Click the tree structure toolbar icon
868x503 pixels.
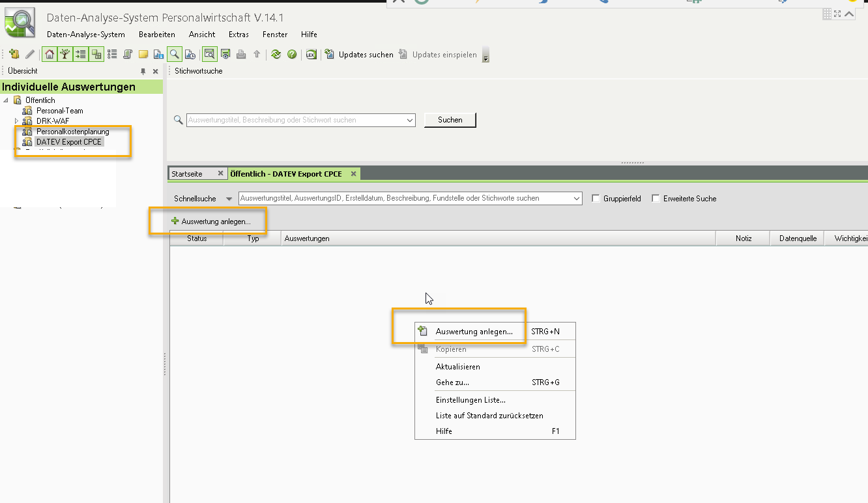[65, 55]
